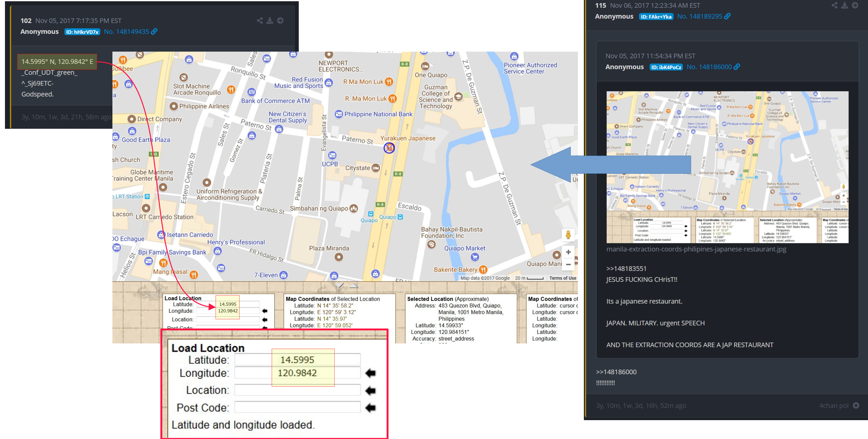
Task: Click the chain link icon beside No. 148189295
Action: [x=728, y=16]
